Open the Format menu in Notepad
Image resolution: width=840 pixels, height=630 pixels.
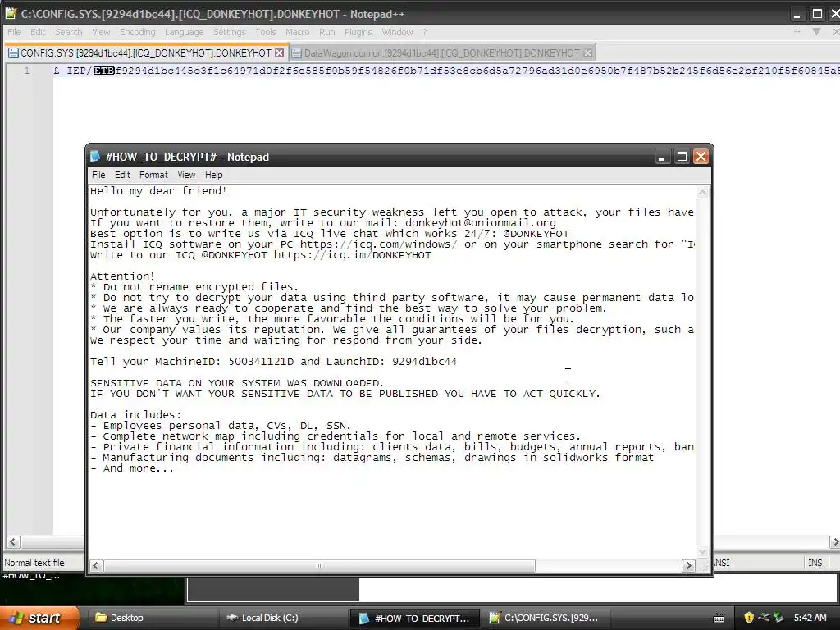(153, 175)
